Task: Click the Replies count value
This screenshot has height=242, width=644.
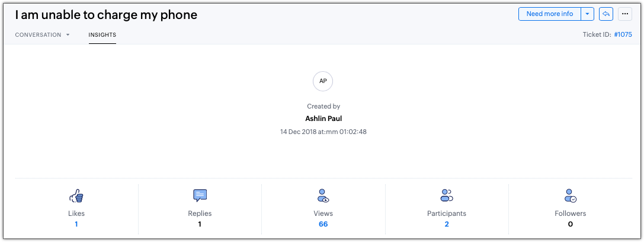Action: point(200,224)
